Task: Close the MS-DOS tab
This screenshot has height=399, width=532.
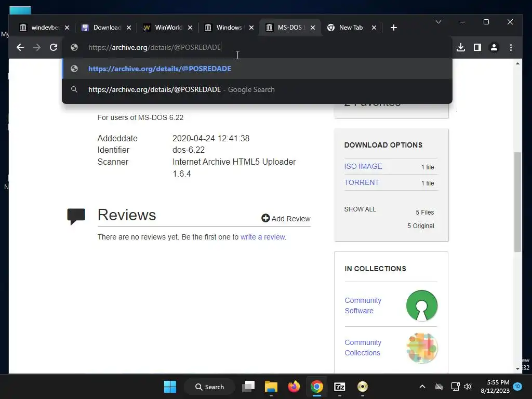Action: click(313, 28)
